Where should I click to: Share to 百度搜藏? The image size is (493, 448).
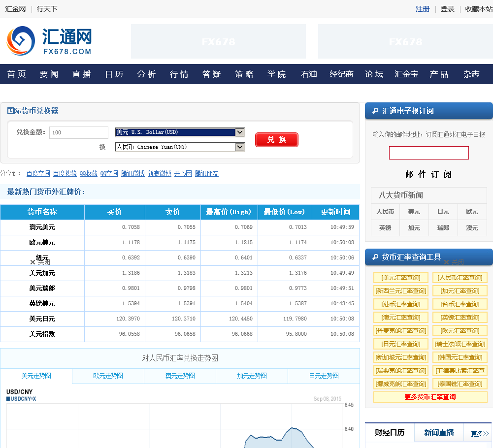(x=65, y=174)
